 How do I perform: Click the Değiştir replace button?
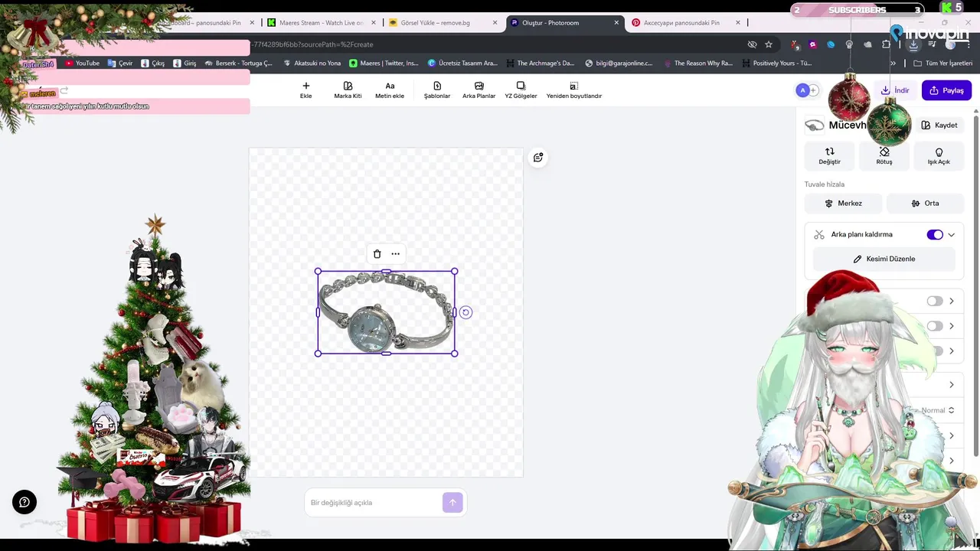pyautogui.click(x=829, y=156)
